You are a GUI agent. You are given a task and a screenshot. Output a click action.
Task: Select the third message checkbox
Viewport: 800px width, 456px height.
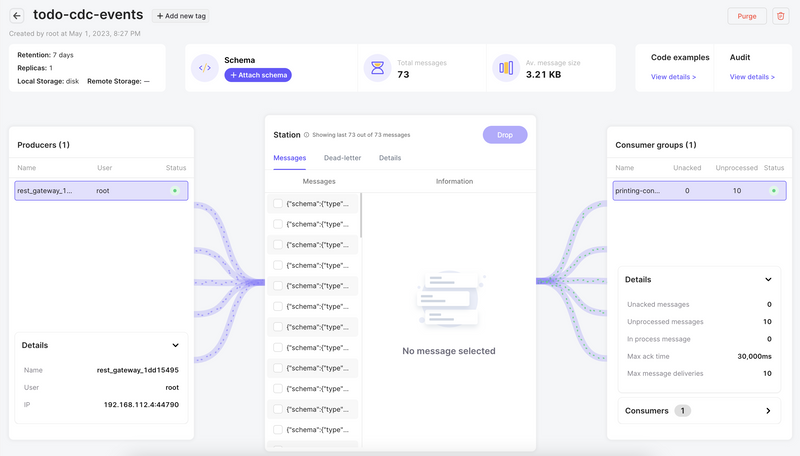point(278,245)
